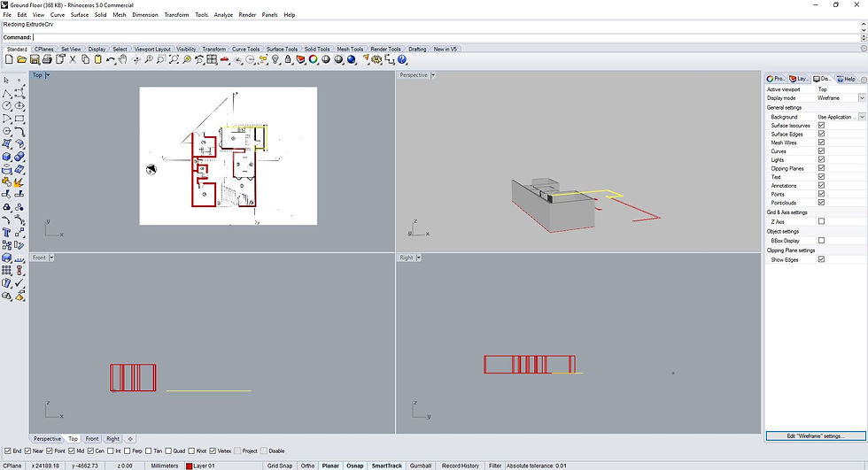Image resolution: width=868 pixels, height=470 pixels.
Task: Click the Explode icon in left sidebar
Action: (x=19, y=182)
